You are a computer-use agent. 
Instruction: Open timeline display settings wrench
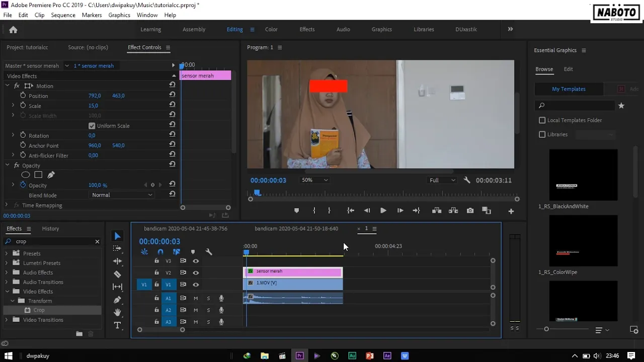[209, 252]
